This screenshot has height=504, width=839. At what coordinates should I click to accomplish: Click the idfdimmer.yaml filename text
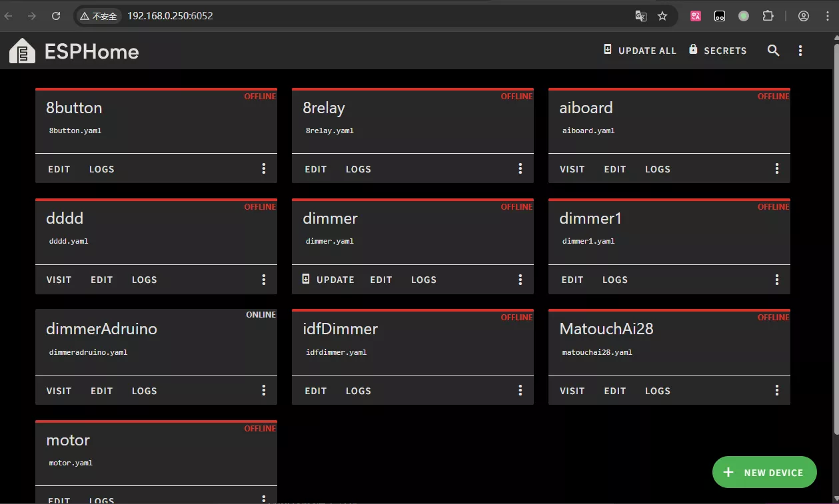(x=336, y=352)
